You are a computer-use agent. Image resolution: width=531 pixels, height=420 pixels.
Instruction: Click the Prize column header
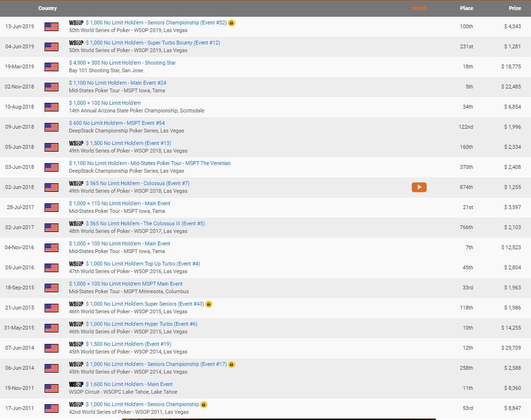(x=515, y=8)
